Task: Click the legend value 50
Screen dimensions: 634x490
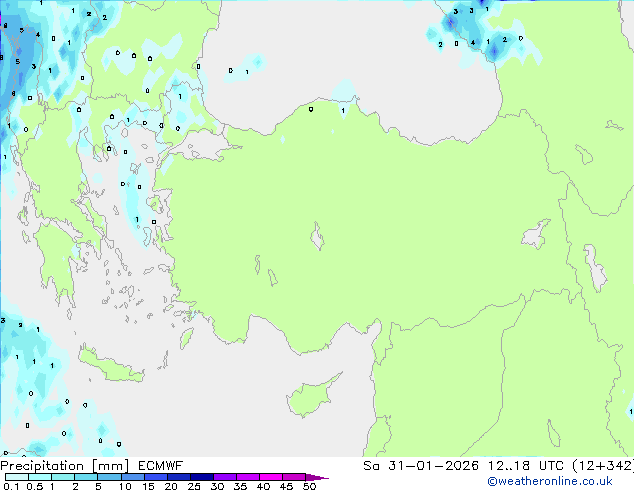Action: point(309,486)
